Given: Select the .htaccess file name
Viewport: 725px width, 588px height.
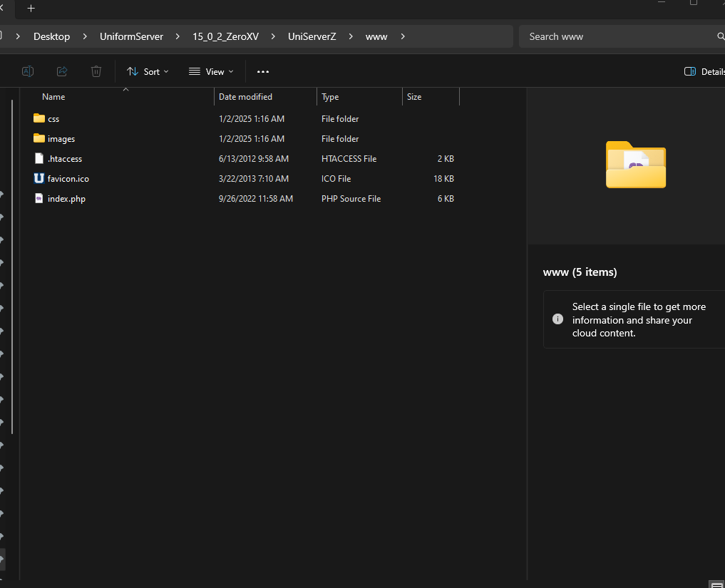Looking at the screenshot, I should (x=65, y=158).
